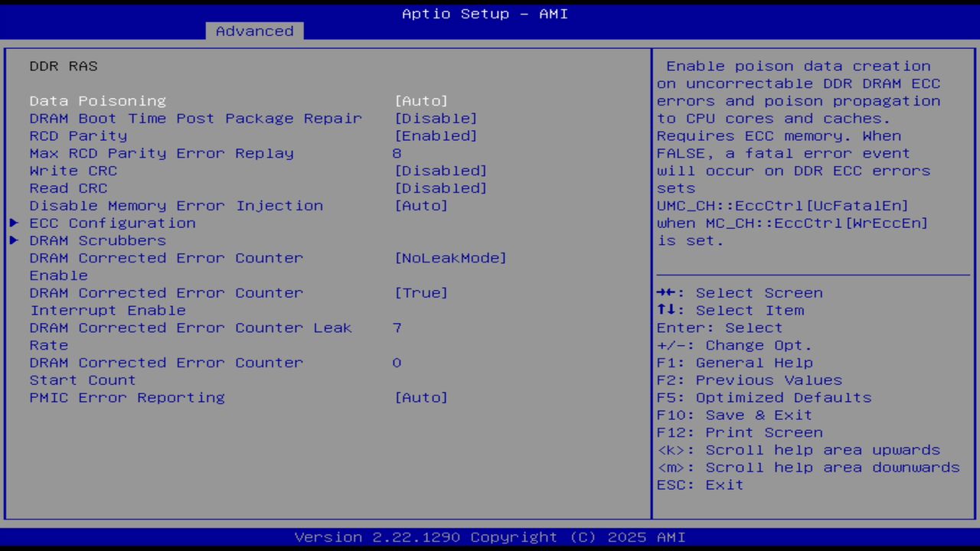Change PMIC Error Reporting [Auto] value
980x551 pixels.
point(421,397)
